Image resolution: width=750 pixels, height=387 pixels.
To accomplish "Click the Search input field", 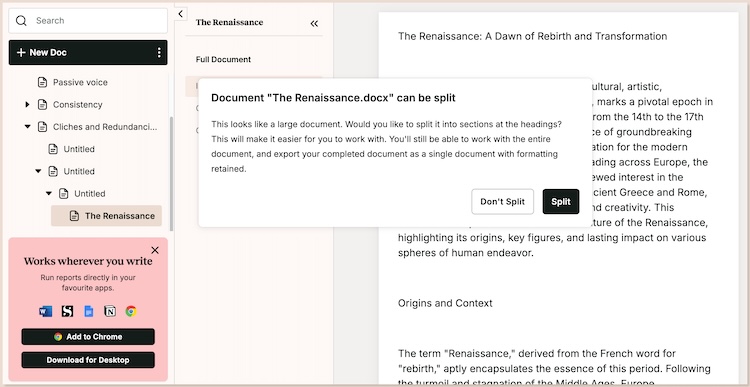I will [x=88, y=21].
